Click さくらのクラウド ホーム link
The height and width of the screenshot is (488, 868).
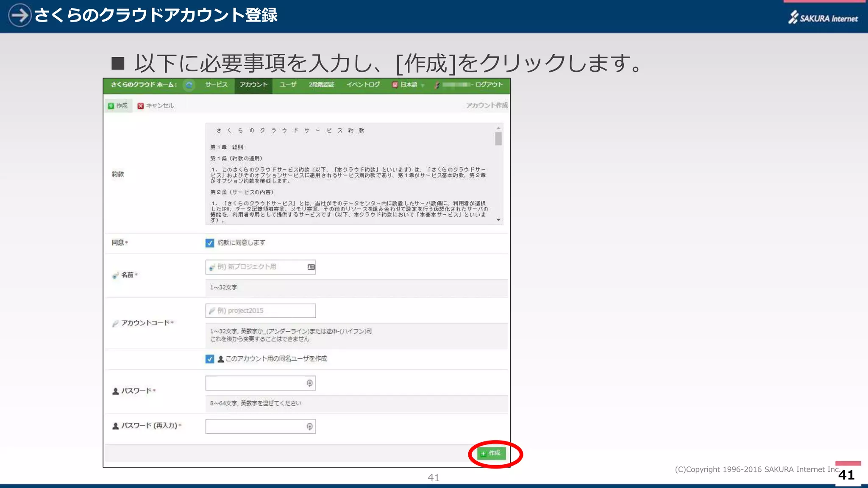[144, 85]
